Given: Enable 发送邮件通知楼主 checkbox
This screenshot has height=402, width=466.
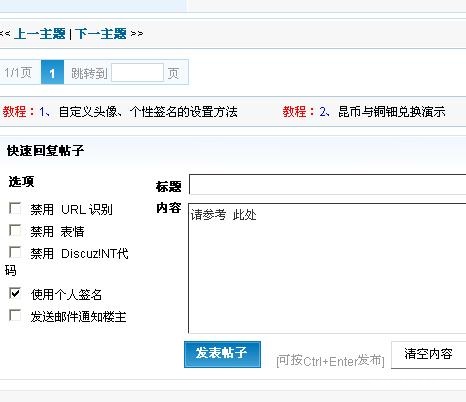Looking at the screenshot, I should pos(15,315).
